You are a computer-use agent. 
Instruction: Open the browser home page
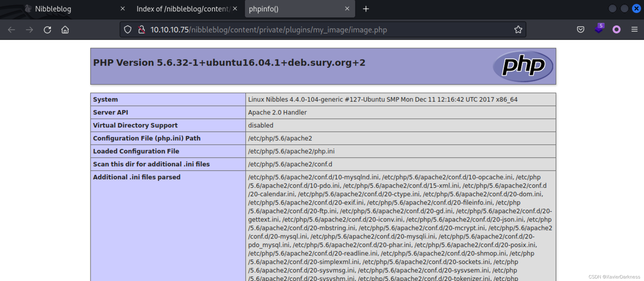point(65,30)
